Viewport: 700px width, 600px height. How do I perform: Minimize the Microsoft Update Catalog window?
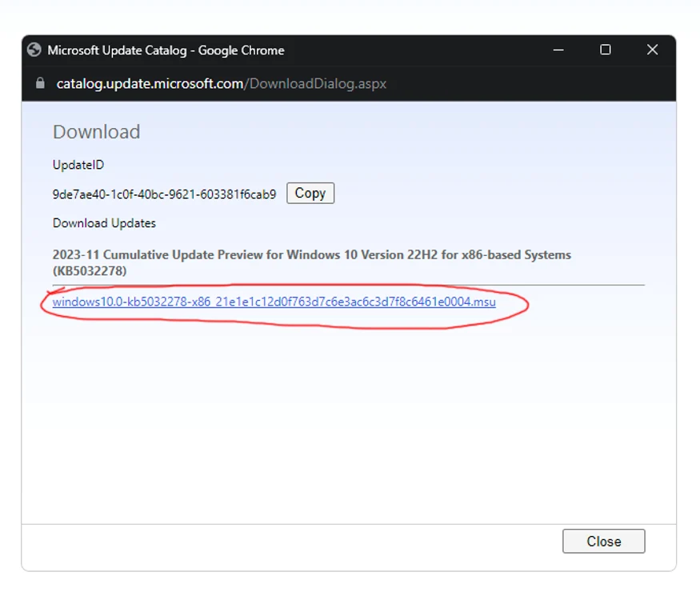point(558,50)
